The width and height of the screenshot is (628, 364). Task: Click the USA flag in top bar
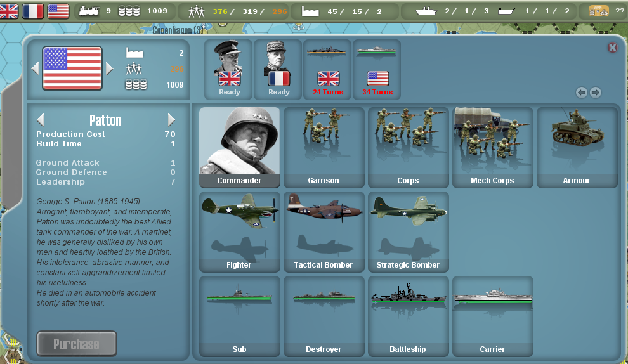click(x=58, y=11)
